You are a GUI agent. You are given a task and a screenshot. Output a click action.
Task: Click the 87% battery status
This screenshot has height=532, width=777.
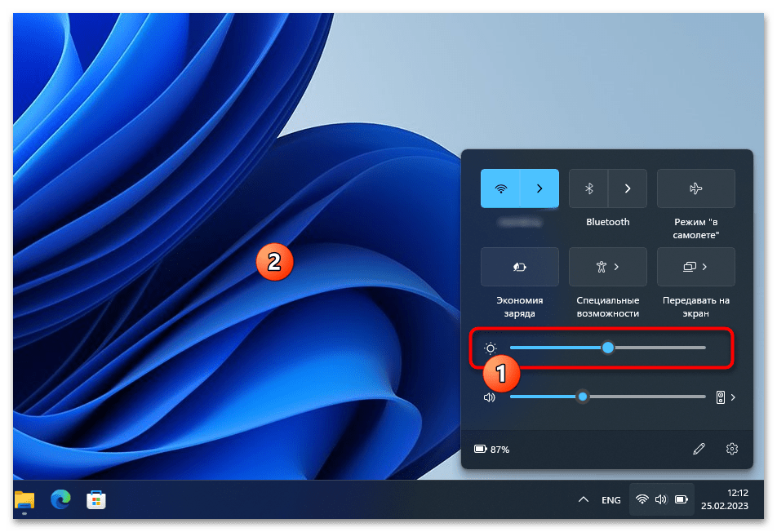point(492,449)
